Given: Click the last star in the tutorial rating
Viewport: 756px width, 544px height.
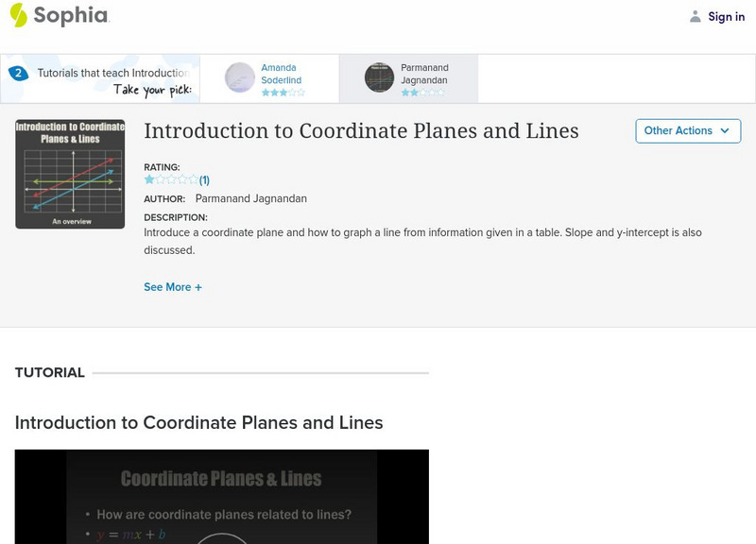Looking at the screenshot, I should [x=194, y=179].
